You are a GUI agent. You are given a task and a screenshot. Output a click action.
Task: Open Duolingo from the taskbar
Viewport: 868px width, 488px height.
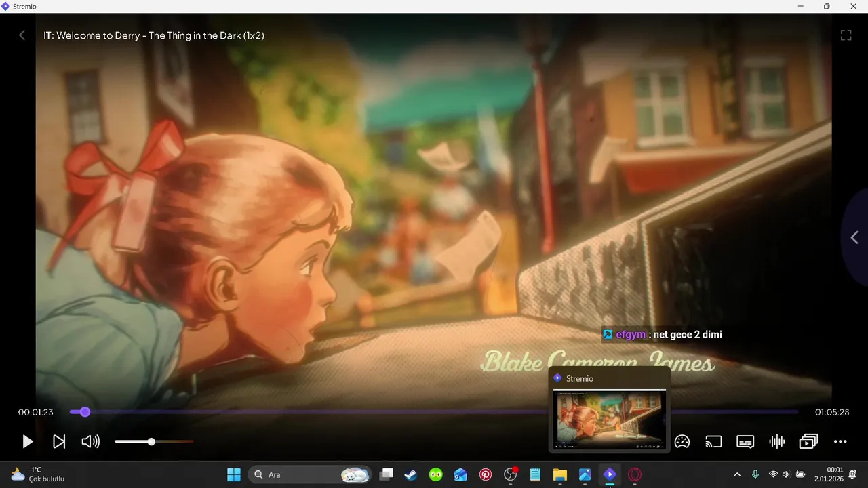pyautogui.click(x=435, y=474)
